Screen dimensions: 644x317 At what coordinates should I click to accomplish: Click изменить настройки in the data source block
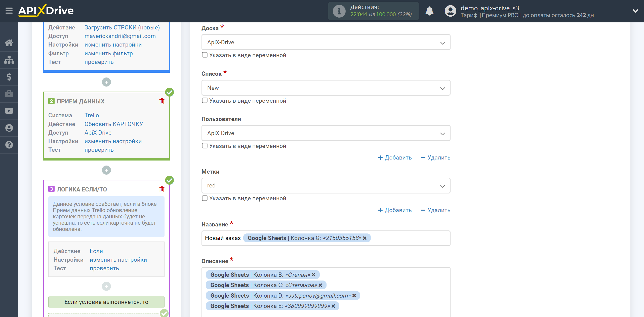[x=113, y=45]
